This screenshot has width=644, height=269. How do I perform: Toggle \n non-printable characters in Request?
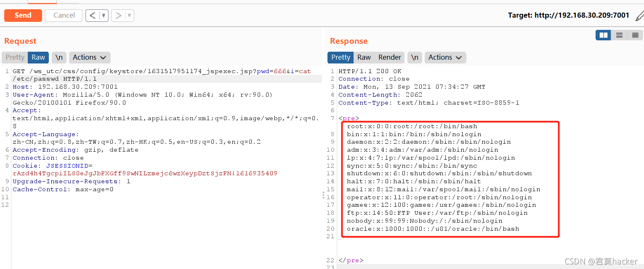pos(59,57)
